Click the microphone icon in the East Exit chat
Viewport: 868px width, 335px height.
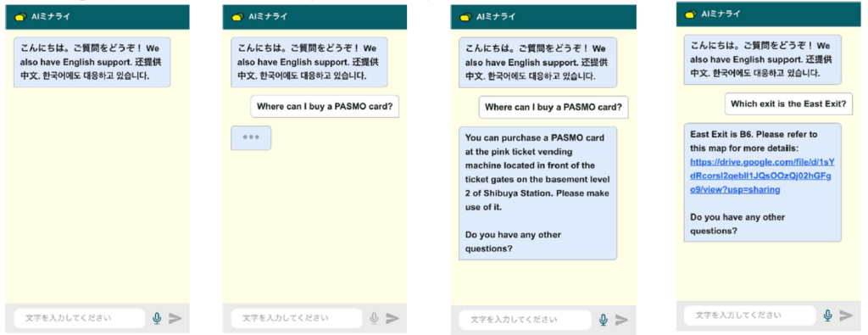click(x=827, y=315)
